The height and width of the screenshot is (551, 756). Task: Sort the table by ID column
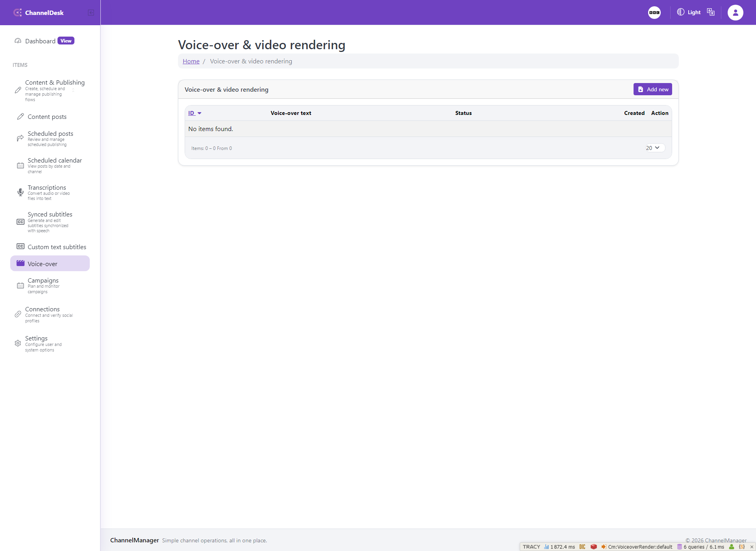(191, 113)
